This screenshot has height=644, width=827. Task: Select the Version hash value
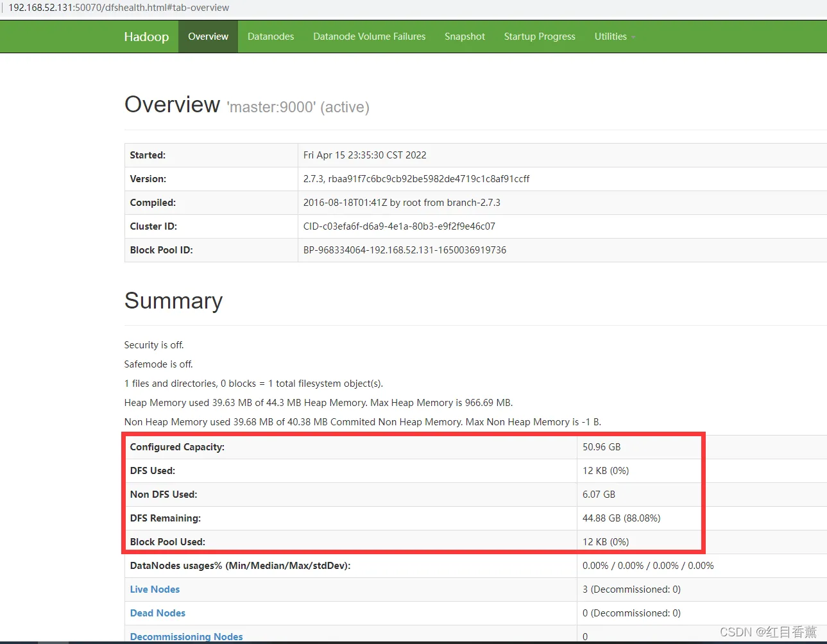(x=416, y=179)
